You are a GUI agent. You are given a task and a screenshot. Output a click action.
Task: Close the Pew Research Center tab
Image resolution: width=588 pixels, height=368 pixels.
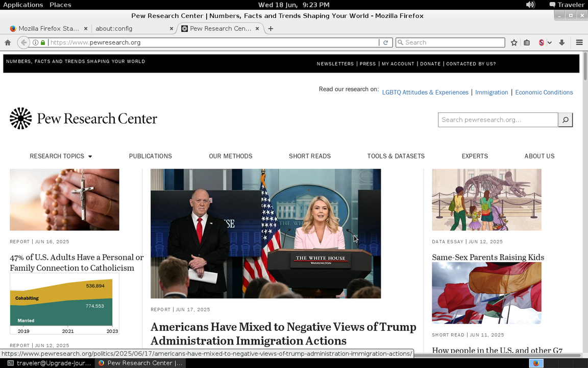click(x=257, y=29)
